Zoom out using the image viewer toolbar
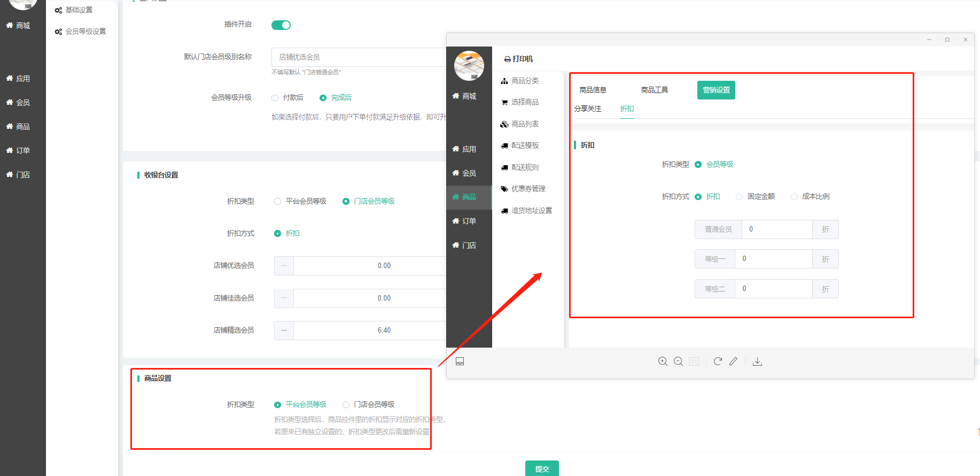This screenshot has width=980, height=476. tap(678, 362)
